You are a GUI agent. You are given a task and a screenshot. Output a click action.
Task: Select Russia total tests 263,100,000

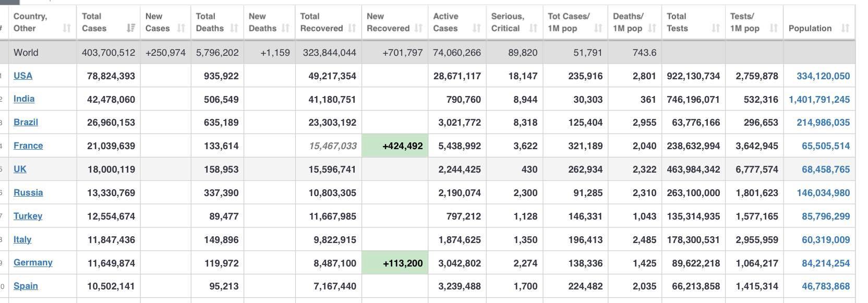coord(693,193)
